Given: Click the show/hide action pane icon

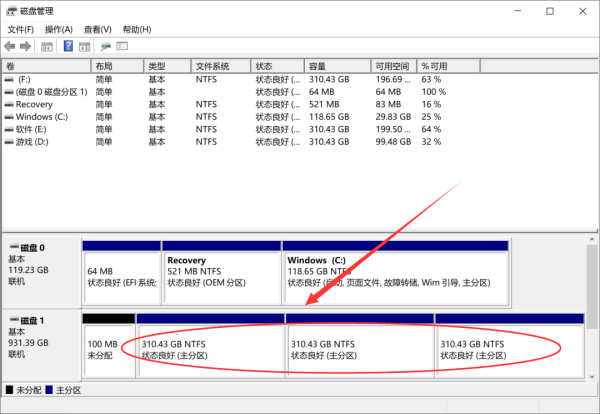Looking at the screenshot, I should tap(84, 46).
